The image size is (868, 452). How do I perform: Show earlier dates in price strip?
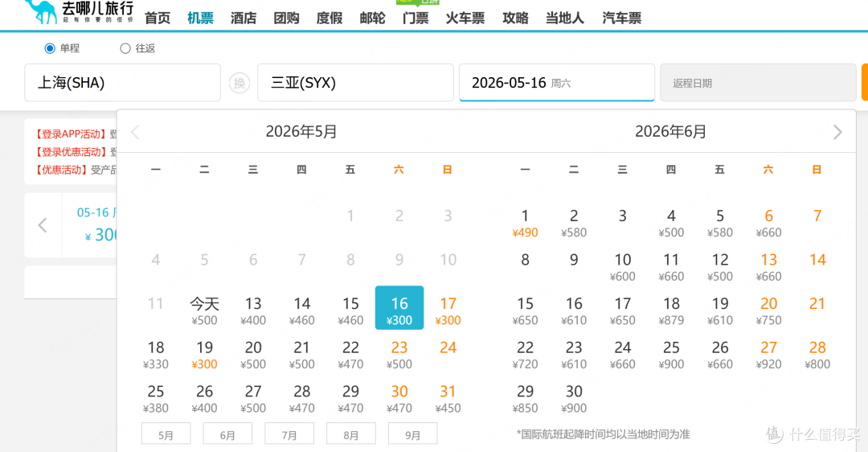click(43, 225)
